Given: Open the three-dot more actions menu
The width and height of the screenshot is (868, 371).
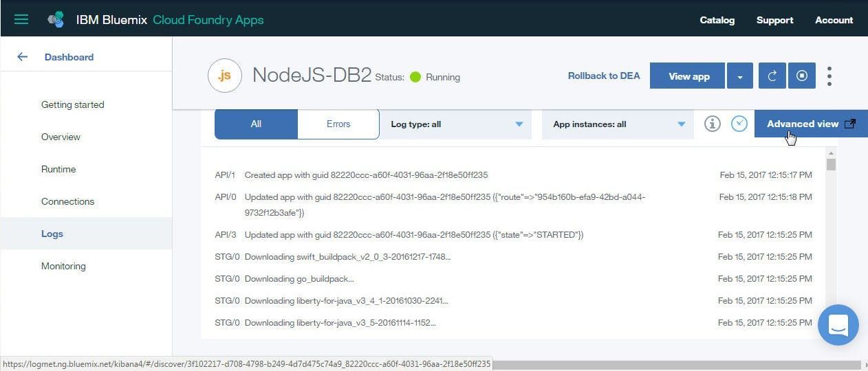Looking at the screenshot, I should (829, 76).
